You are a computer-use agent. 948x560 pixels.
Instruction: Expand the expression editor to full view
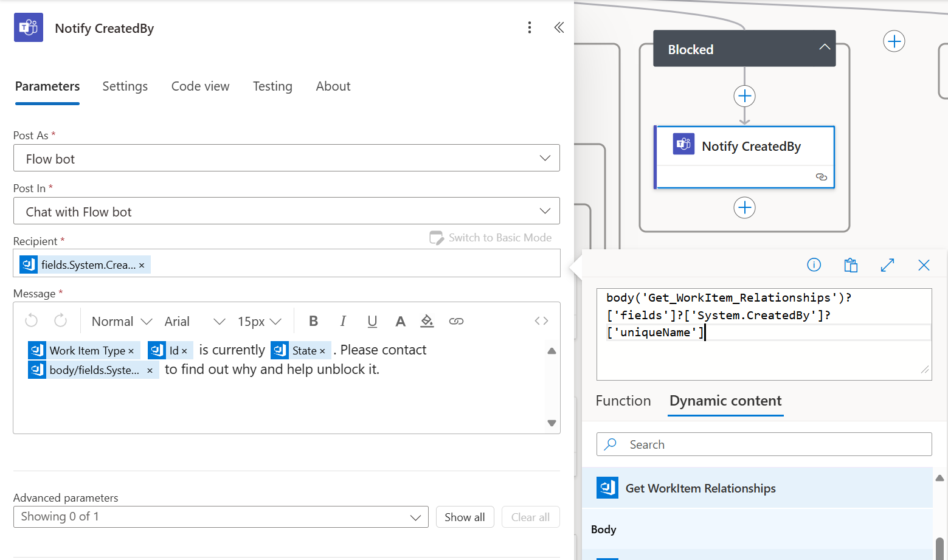coord(887,264)
